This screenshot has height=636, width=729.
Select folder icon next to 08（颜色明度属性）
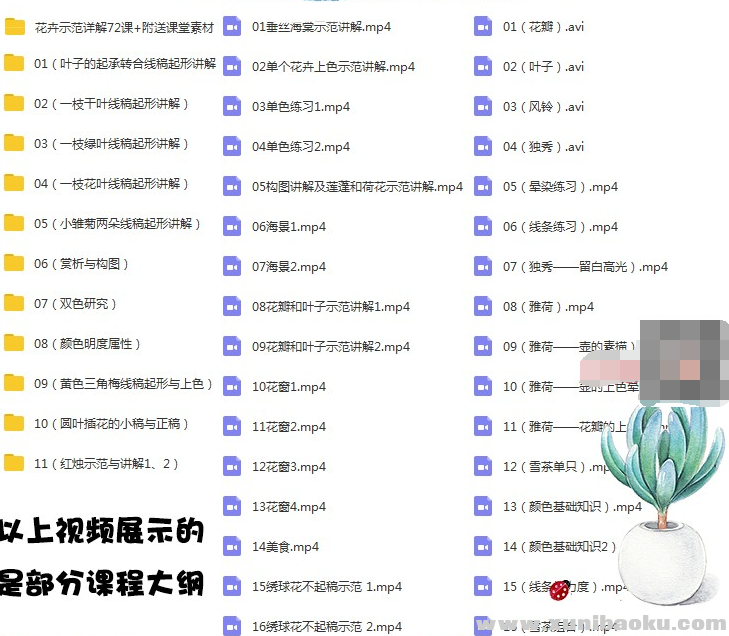(x=14, y=343)
